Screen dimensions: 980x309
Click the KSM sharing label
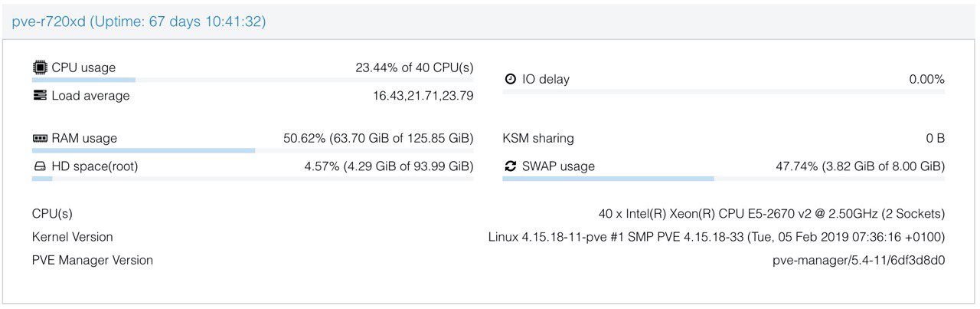point(538,139)
